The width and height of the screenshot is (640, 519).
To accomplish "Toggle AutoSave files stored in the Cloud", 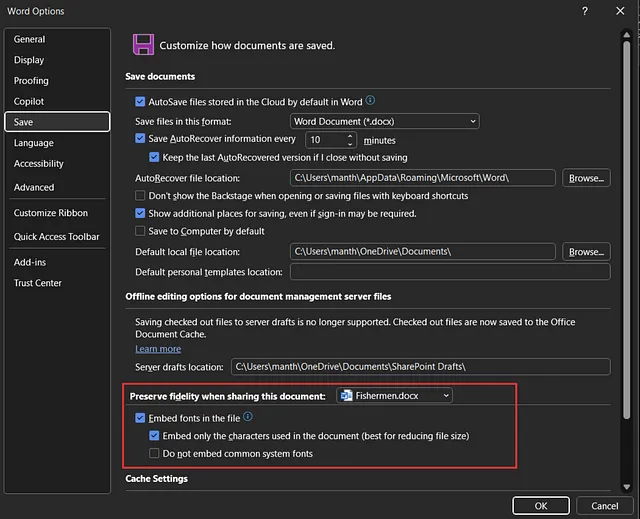I will (x=140, y=102).
